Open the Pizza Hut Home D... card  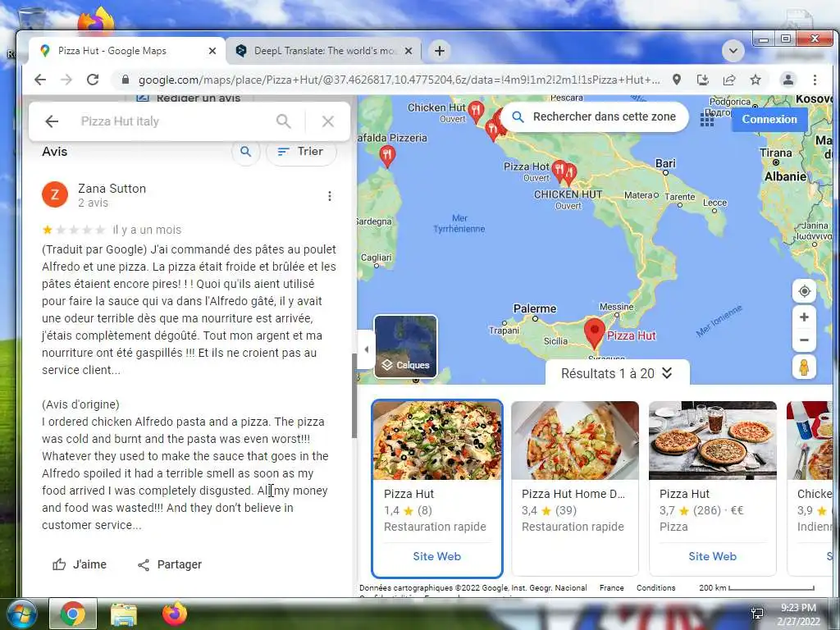[575, 487]
